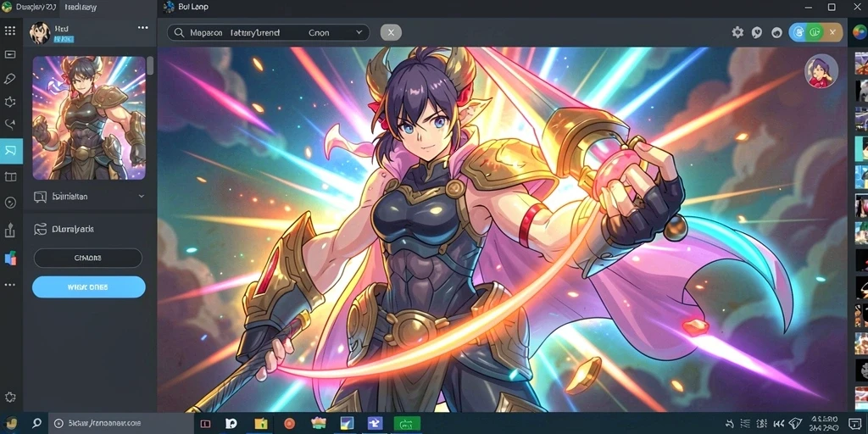Expand the chevron beside the chat-icon row
This screenshot has height=434, width=868.
point(142,196)
